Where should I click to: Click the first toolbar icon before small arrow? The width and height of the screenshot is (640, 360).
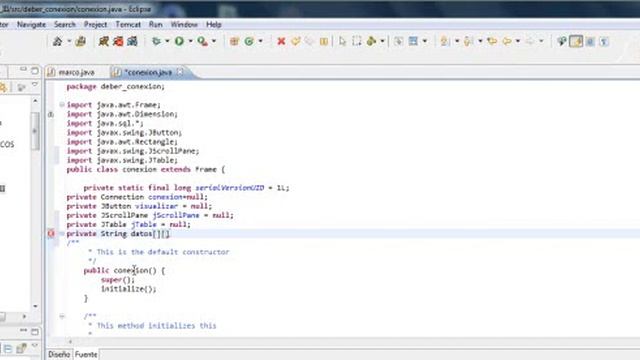(x=58, y=41)
